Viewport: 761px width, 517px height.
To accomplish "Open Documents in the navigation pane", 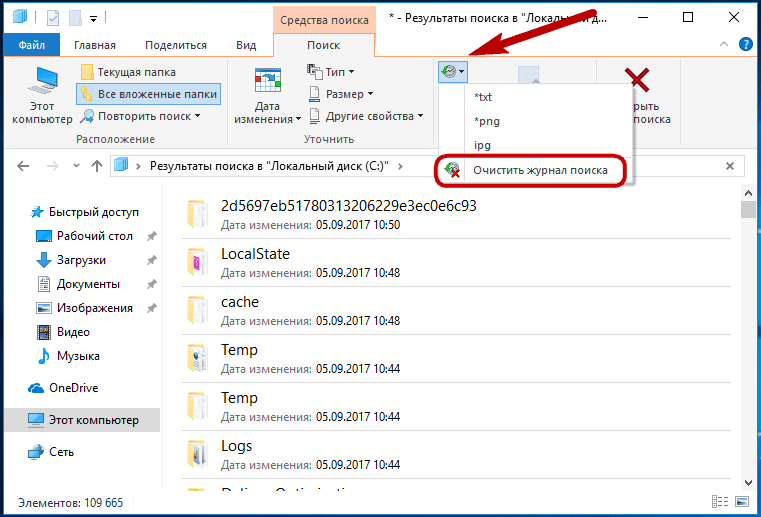I will point(78,284).
